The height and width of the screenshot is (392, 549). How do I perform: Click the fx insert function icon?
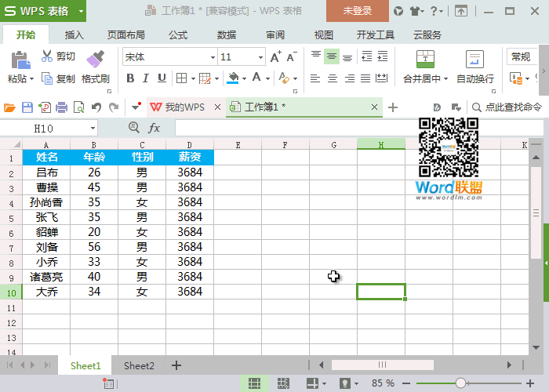(x=154, y=128)
